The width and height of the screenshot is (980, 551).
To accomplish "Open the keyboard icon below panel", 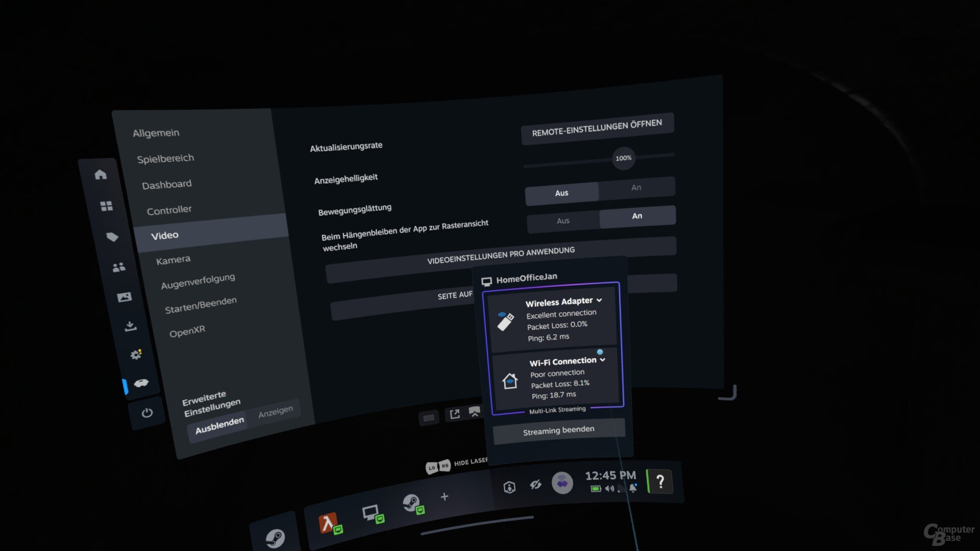I will [429, 418].
